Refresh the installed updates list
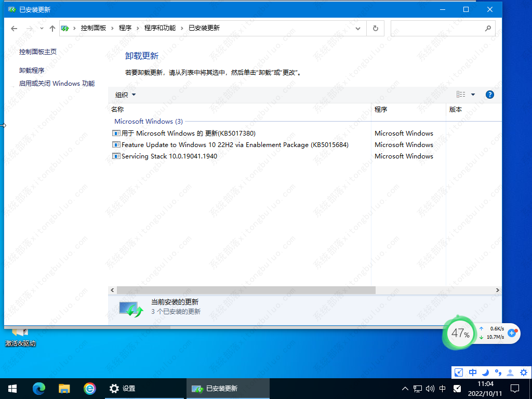The width and height of the screenshot is (532, 399). click(x=375, y=28)
